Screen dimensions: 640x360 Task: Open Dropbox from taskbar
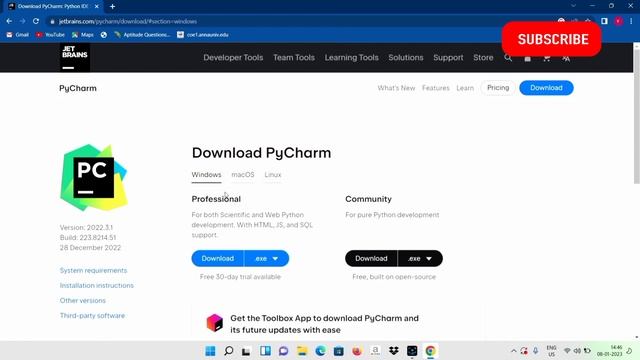coord(394,351)
